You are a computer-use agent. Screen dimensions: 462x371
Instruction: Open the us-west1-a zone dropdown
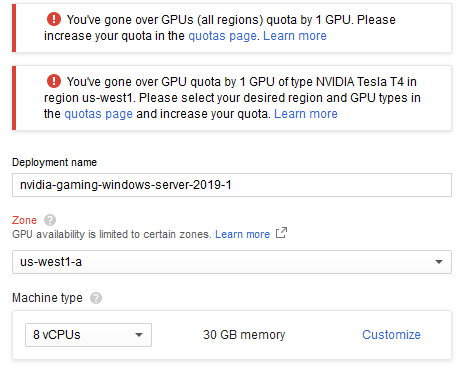click(x=232, y=262)
